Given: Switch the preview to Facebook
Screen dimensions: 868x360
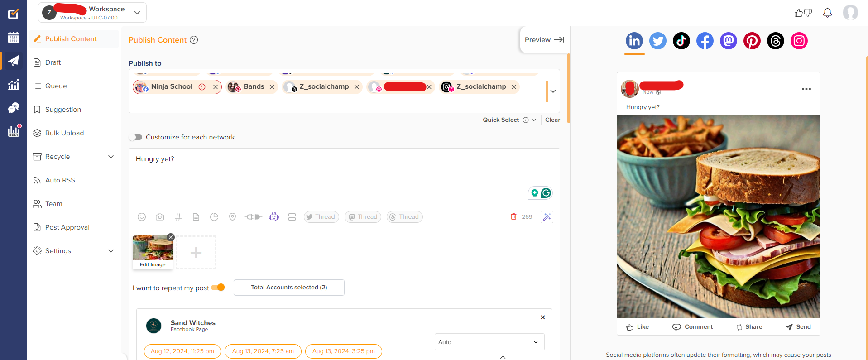Looking at the screenshot, I should coord(705,41).
